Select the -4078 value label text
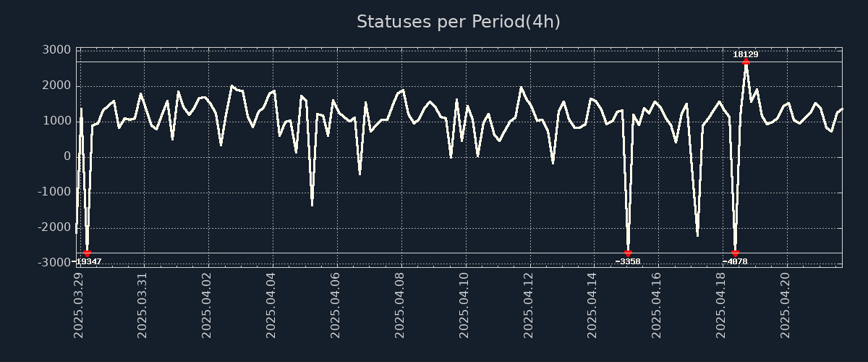This screenshot has height=362, width=868. (x=735, y=261)
